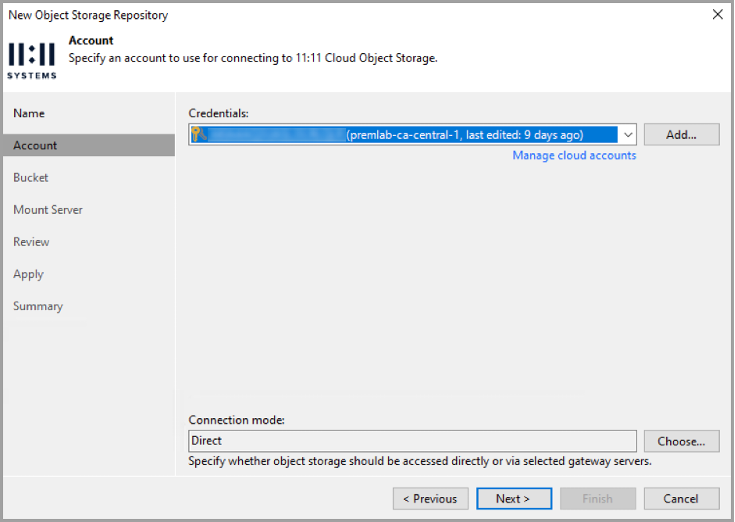
Task: Click Choose... for connection mode
Action: coord(682,441)
